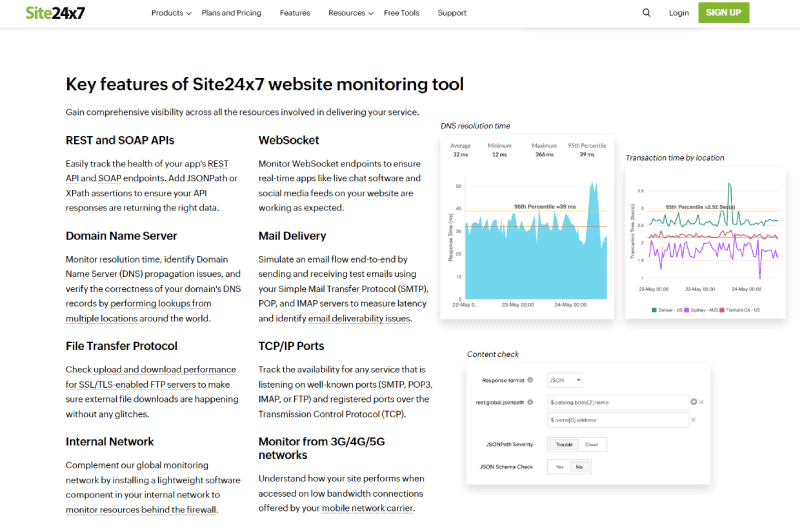Click the 'TCP/IP Ports' heading
This screenshot has width=800, height=530.
[291, 346]
